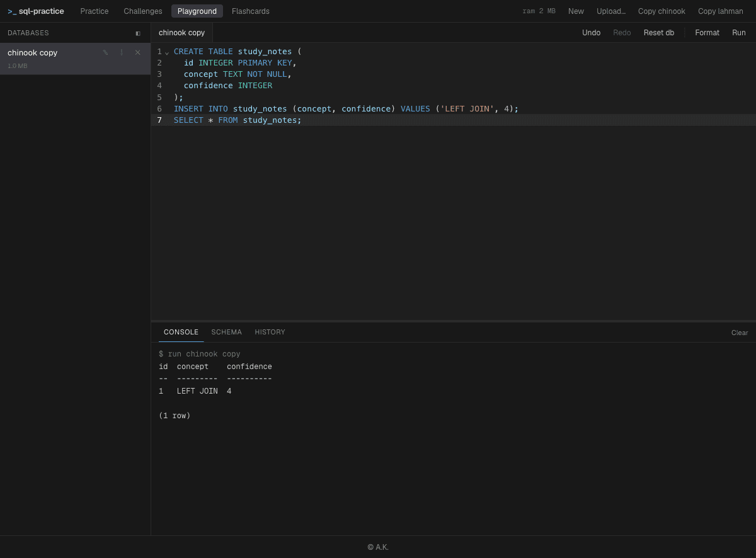Go to Challenges section

click(143, 11)
